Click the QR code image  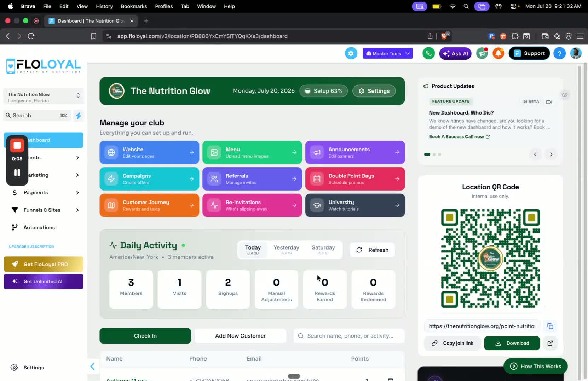[490, 258]
